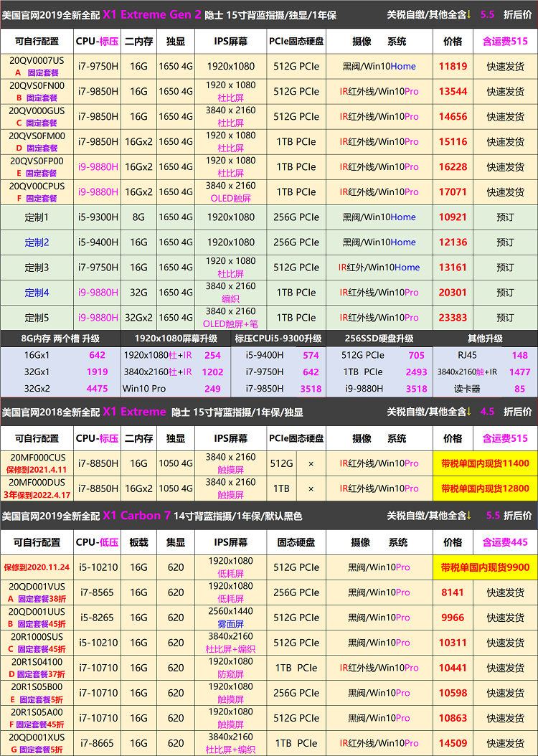
Task: Click the 20QV0007US model cell
Action: 37,66
